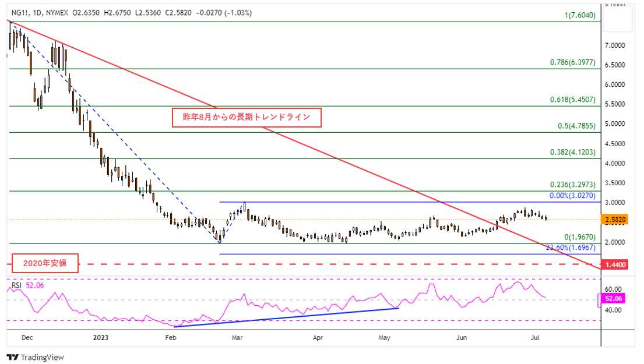Click the Mar label on time axis
644x364 pixels.
[x=237, y=338]
